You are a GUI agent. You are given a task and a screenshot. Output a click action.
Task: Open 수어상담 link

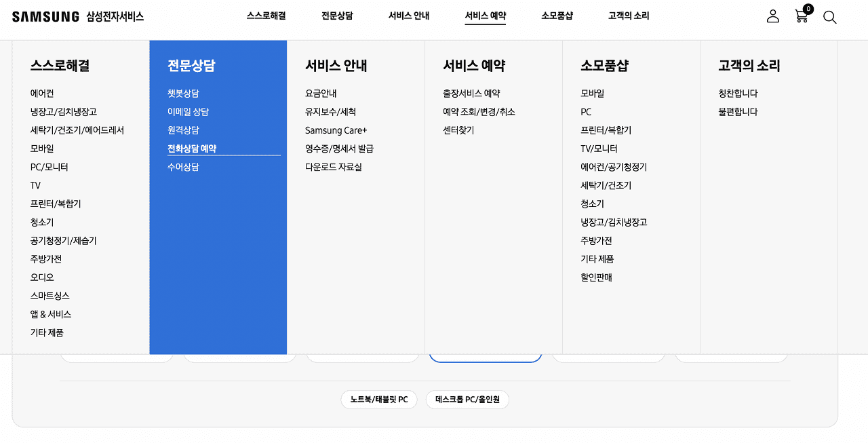tap(183, 167)
